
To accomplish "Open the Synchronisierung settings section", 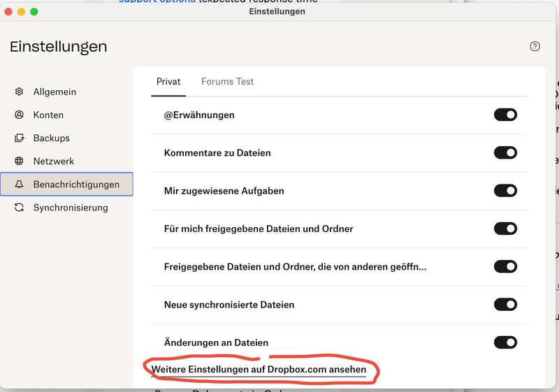I will pyautogui.click(x=70, y=208).
